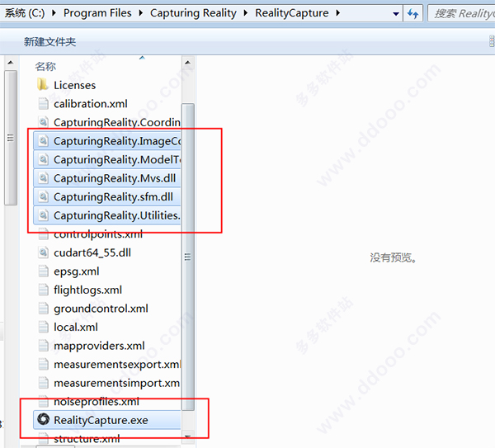Click the file list vertical scrollbar

188,248
